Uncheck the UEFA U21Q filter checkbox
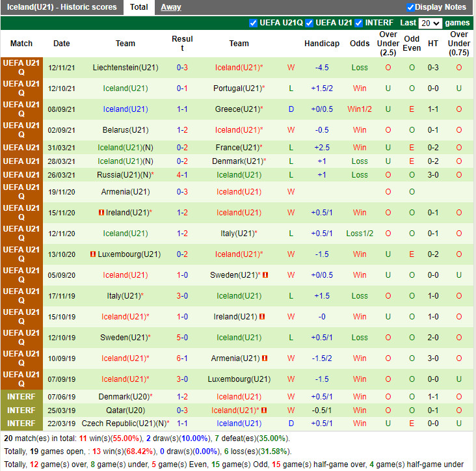The height and width of the screenshot is (471, 476). point(253,23)
